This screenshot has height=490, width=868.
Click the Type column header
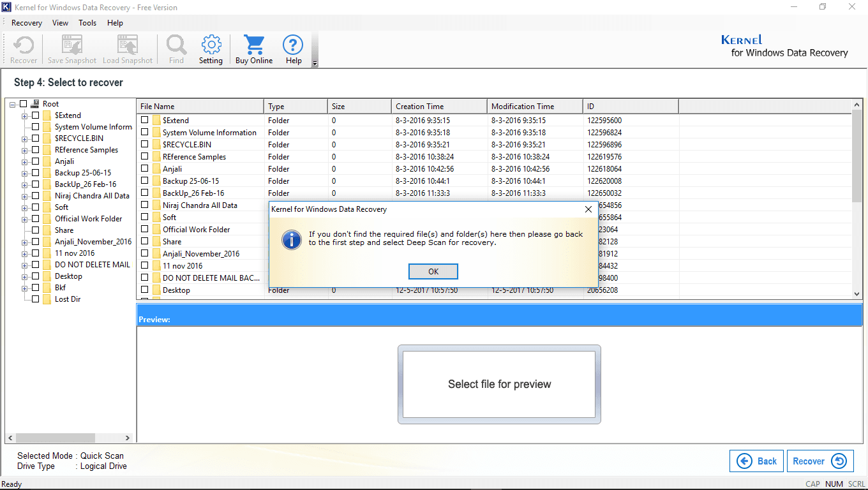pyautogui.click(x=296, y=107)
